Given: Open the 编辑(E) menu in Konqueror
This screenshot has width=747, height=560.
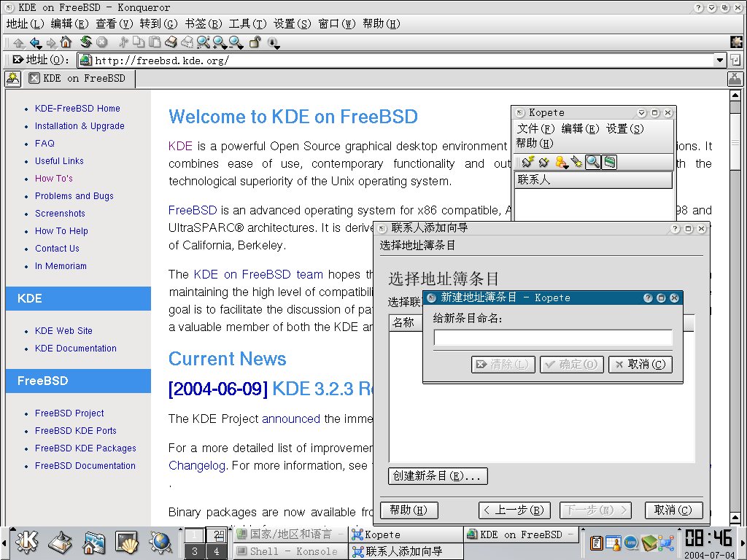Looking at the screenshot, I should point(69,24).
